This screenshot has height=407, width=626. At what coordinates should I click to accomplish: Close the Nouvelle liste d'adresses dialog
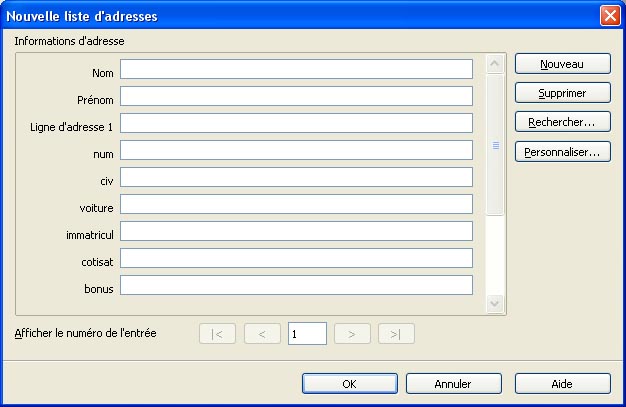(609, 16)
